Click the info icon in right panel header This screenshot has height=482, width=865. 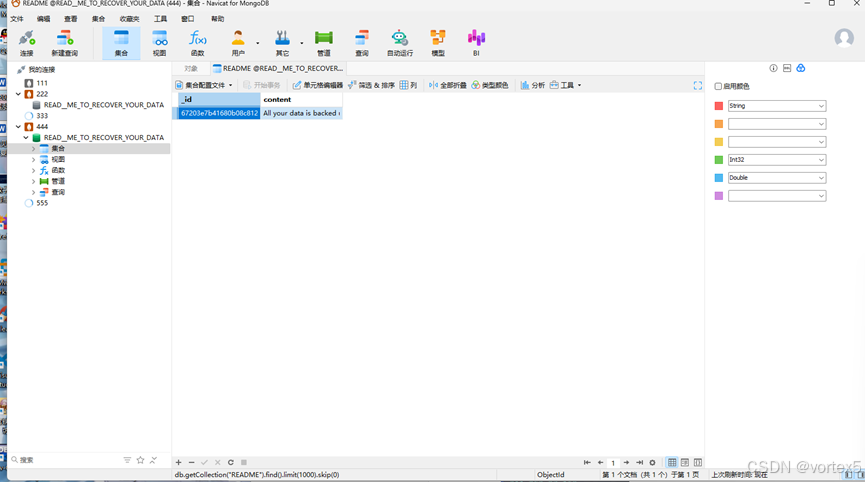pos(773,68)
